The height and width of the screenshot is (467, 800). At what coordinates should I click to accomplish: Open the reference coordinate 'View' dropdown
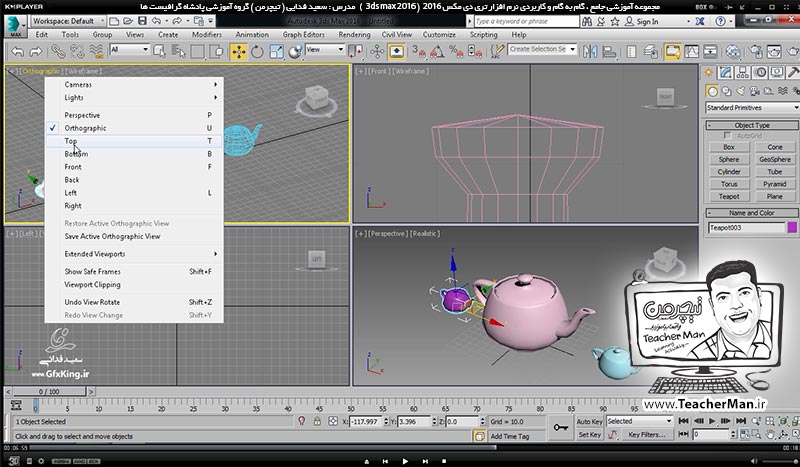coord(325,50)
